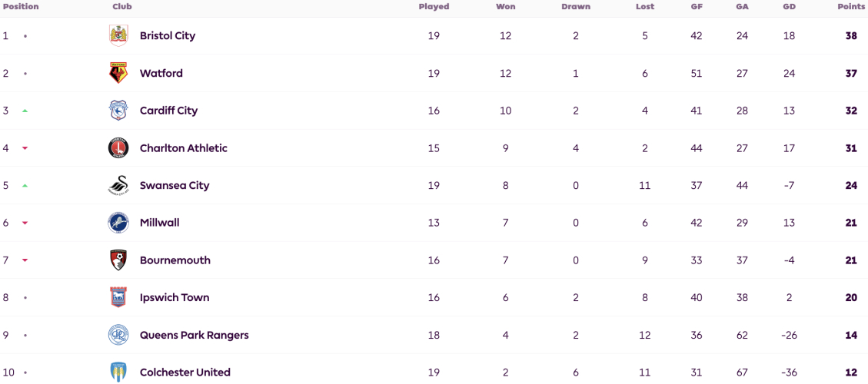Click the Millwall lion badge
This screenshot has width=868, height=384.
[118, 223]
